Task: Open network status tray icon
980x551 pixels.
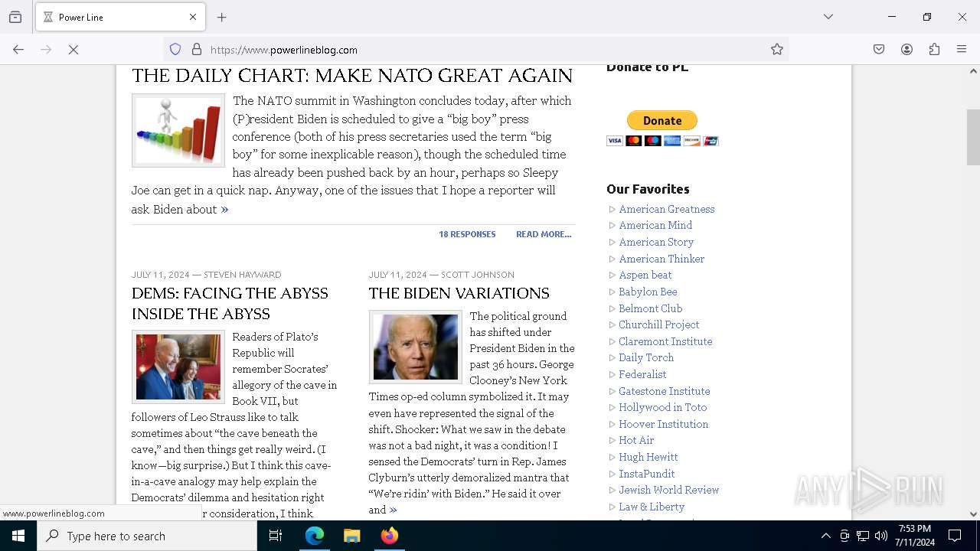Action: 863,536
